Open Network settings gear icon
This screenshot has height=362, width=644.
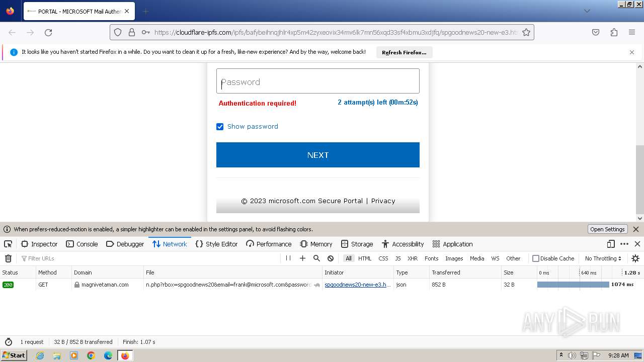click(635, 258)
